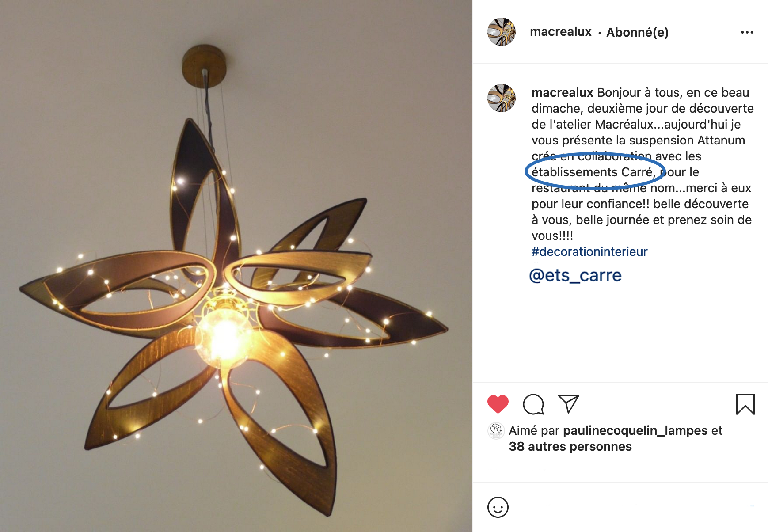Open the emoji picker smiley icon
This screenshot has height=532, width=768.
pos(498,507)
